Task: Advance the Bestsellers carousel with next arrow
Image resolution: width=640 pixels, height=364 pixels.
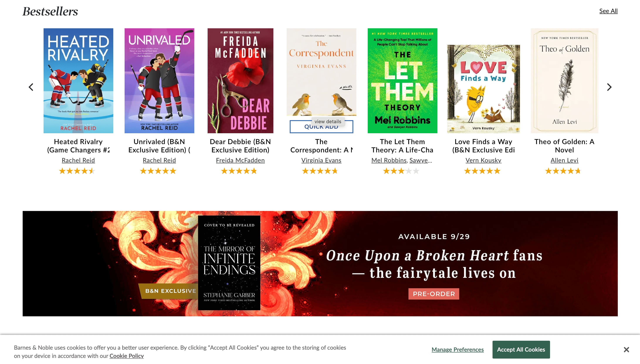Action: pos(609,87)
